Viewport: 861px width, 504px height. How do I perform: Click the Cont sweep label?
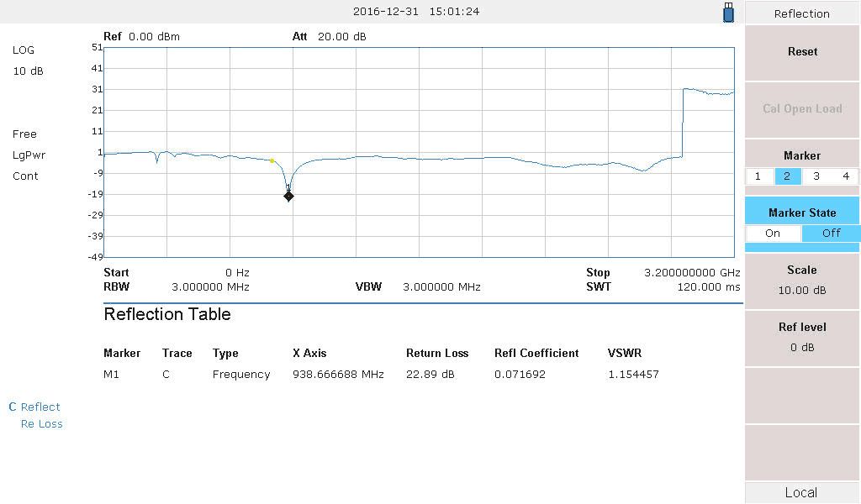click(x=25, y=176)
